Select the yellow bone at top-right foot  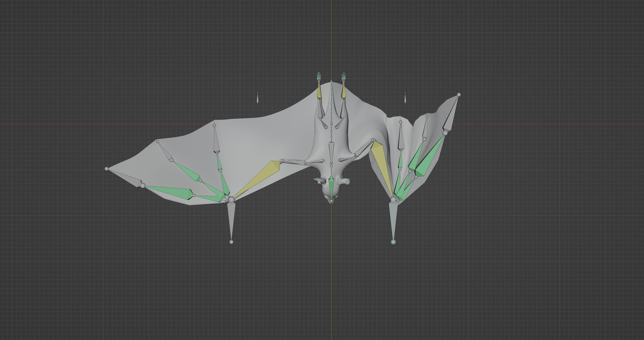click(x=344, y=90)
